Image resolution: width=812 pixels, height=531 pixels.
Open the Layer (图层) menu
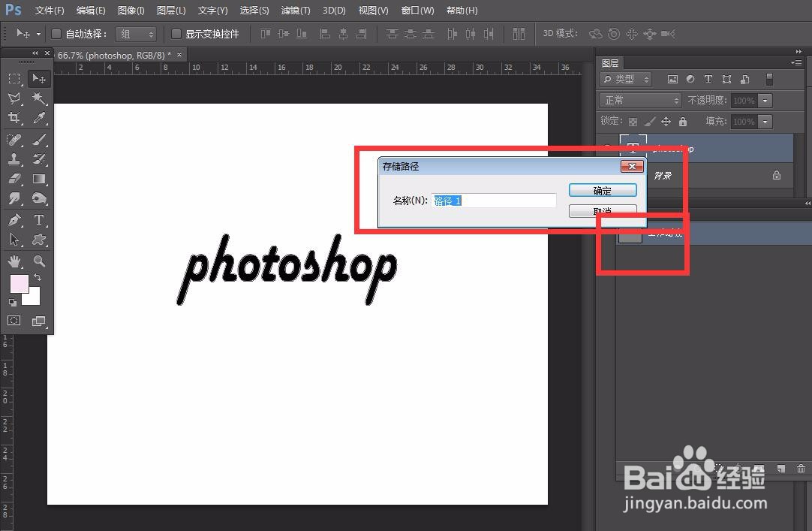coord(171,11)
